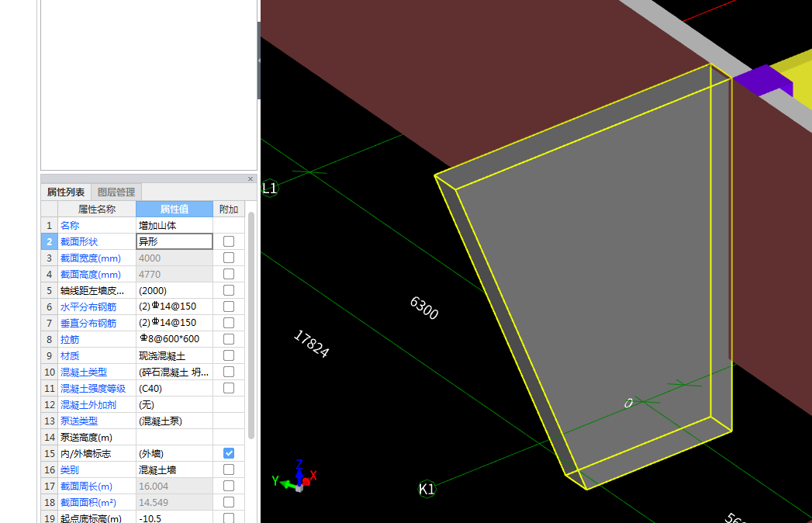Select the 起点底标高 value -10.5
Screen dimensions: 812x523
point(174,518)
